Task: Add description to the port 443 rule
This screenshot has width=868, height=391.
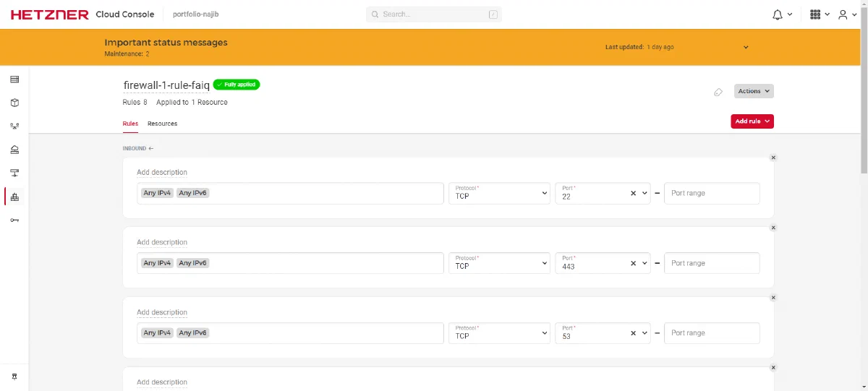Action: pos(162,243)
